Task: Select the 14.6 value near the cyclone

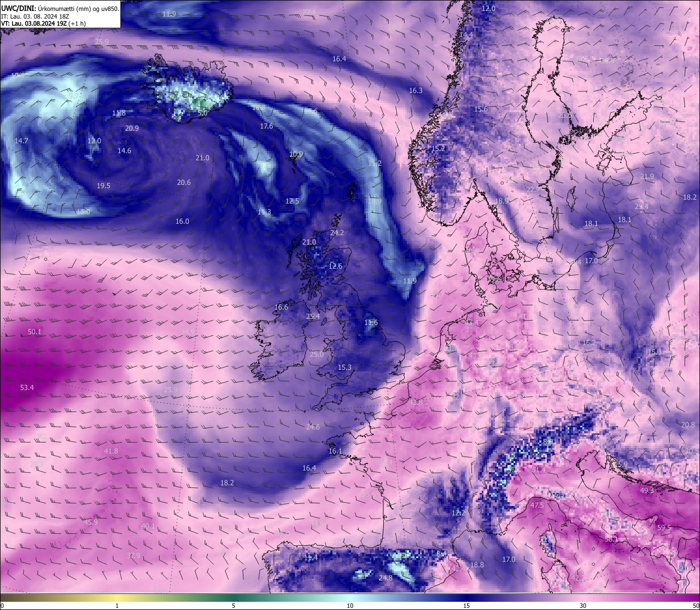Action: tap(124, 150)
